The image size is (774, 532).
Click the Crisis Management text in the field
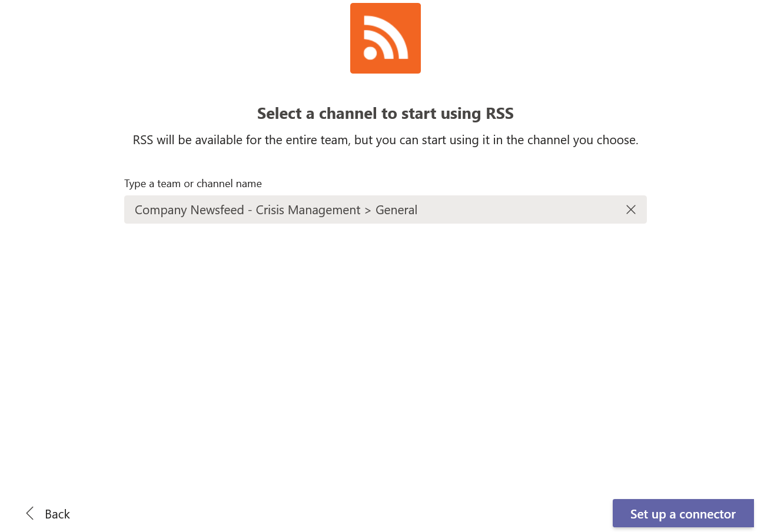coord(308,210)
